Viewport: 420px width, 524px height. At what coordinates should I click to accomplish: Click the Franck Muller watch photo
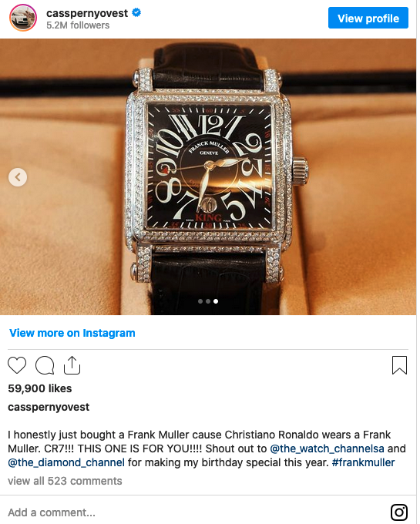tap(208, 176)
